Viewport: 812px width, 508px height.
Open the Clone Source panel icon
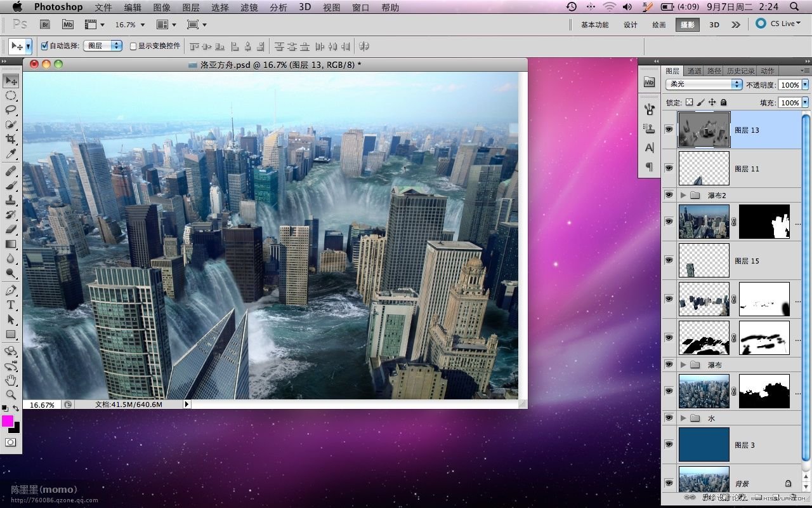[649, 128]
